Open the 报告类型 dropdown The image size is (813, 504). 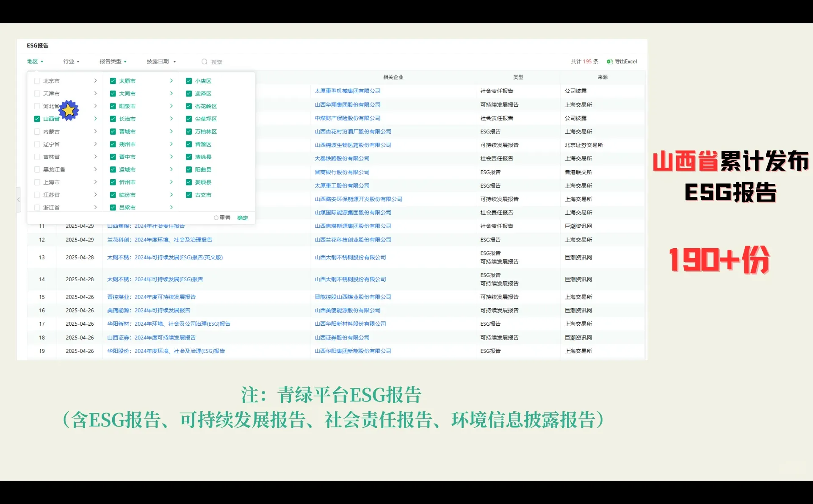[113, 61]
